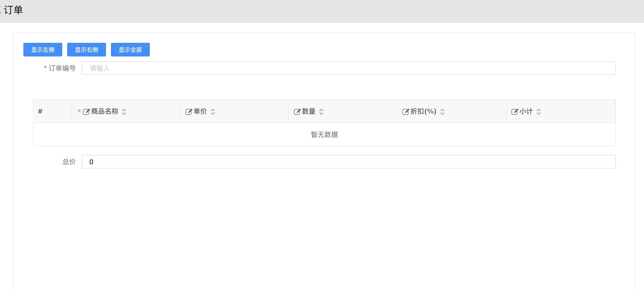Sort the 折扣(%) column with its arrows
The height and width of the screenshot is (289, 644).
[x=442, y=111]
